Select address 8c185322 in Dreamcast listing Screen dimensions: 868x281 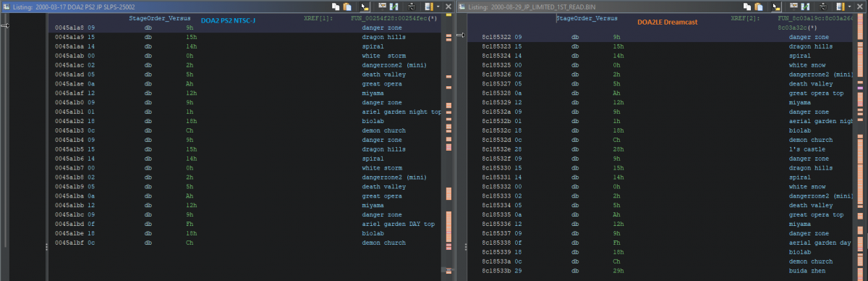pos(496,36)
